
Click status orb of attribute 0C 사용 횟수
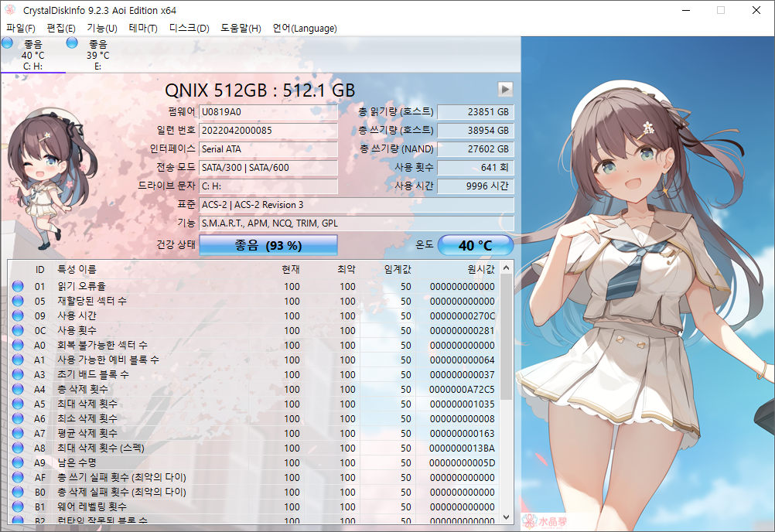pos(18,330)
